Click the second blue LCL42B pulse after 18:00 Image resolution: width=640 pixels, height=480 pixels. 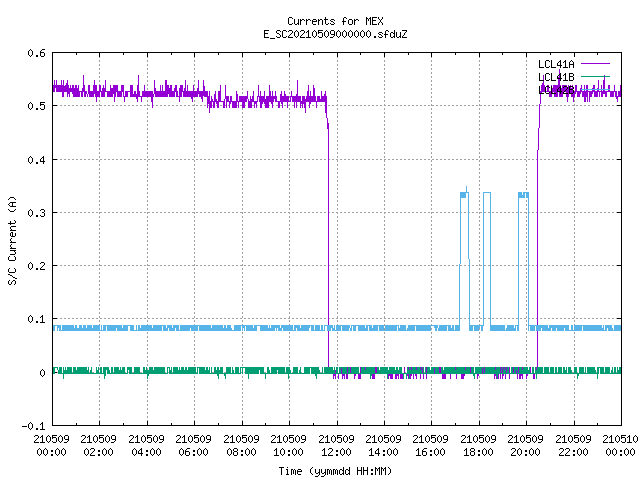[487, 259]
